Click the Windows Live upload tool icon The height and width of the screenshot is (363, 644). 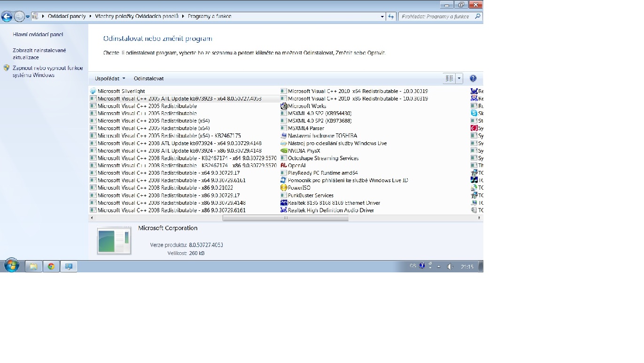click(x=284, y=143)
